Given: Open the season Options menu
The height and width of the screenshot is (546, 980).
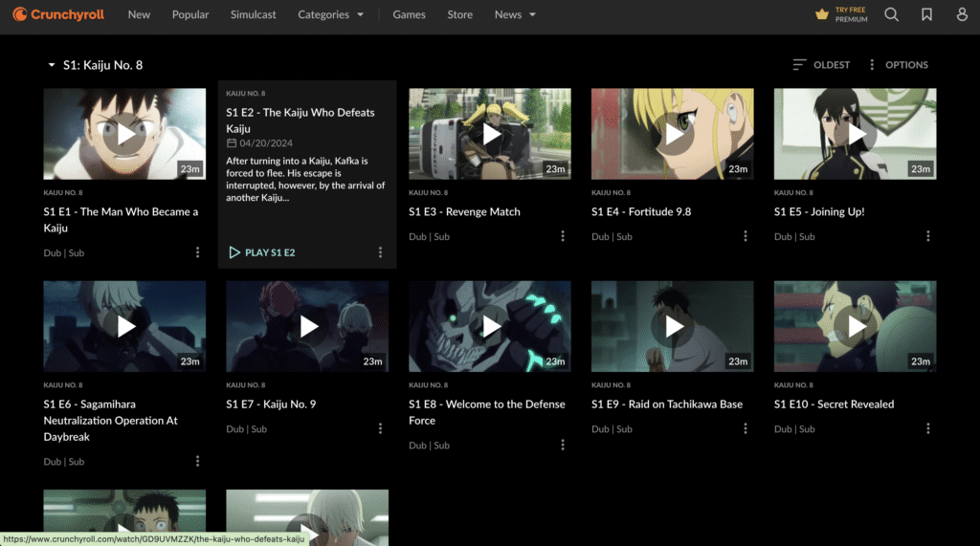Looking at the screenshot, I should 899,65.
